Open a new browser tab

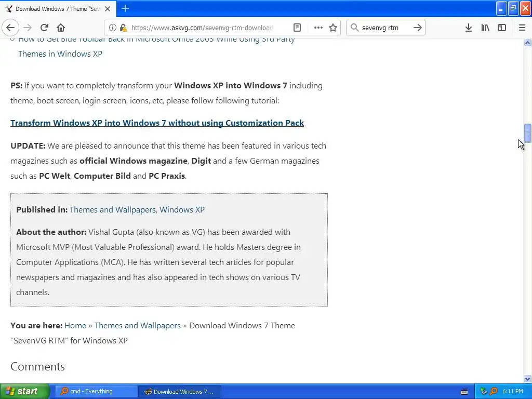(125, 8)
